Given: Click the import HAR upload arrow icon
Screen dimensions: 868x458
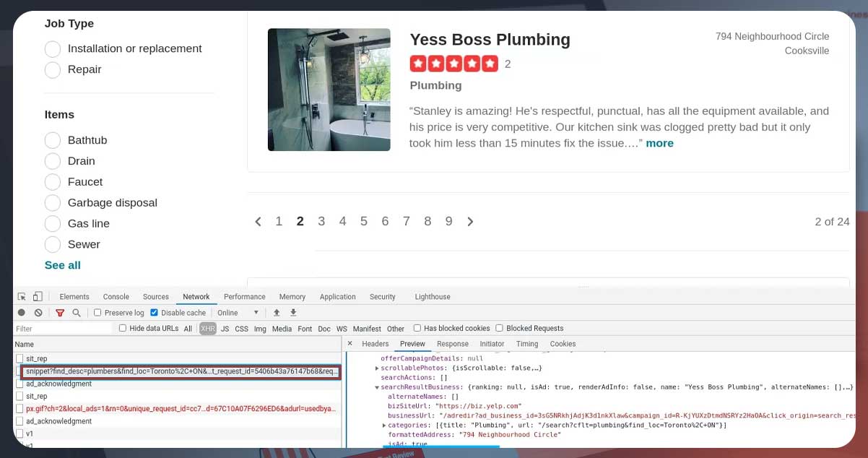Looking at the screenshot, I should click(277, 313).
